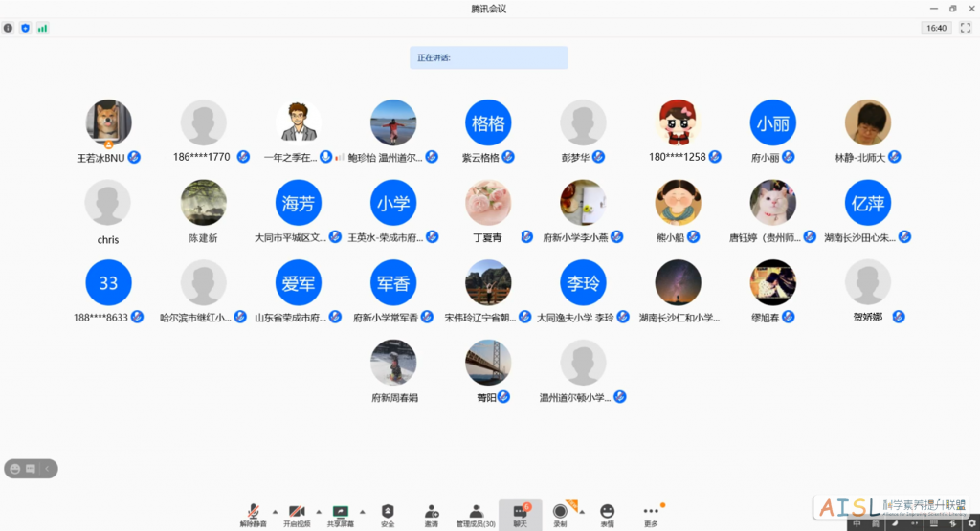Select participant name 府新小学常军香
This screenshot has width=980, height=531.
(x=386, y=318)
